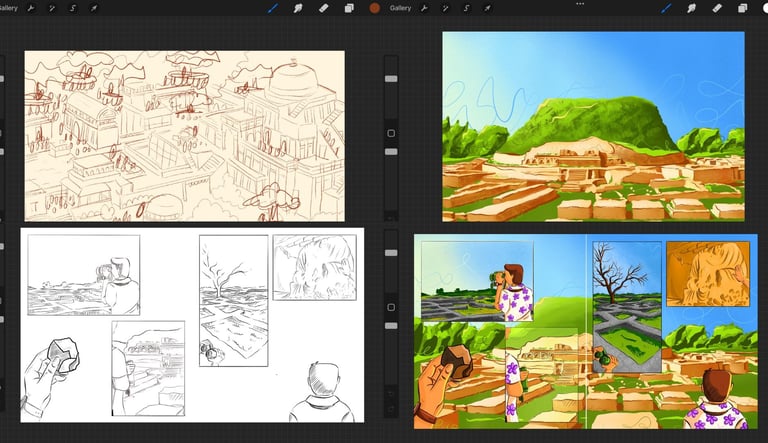Tap redo arrow beside colored comic page
Screen dimensions: 768x443
point(391,409)
